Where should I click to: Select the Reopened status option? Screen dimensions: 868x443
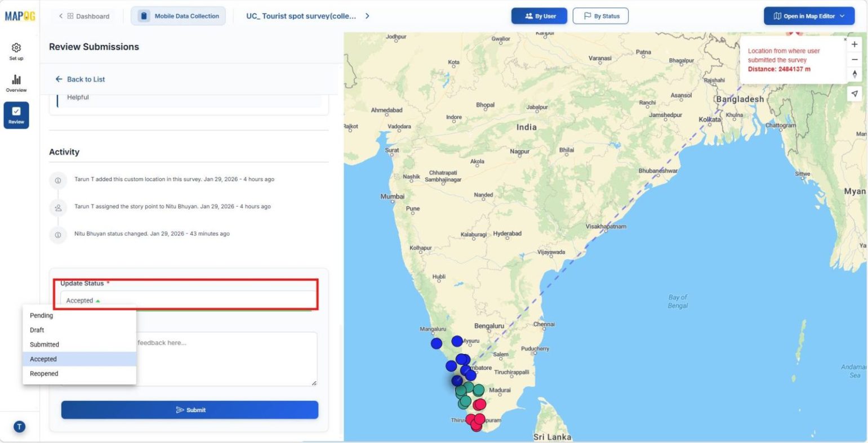pos(43,373)
